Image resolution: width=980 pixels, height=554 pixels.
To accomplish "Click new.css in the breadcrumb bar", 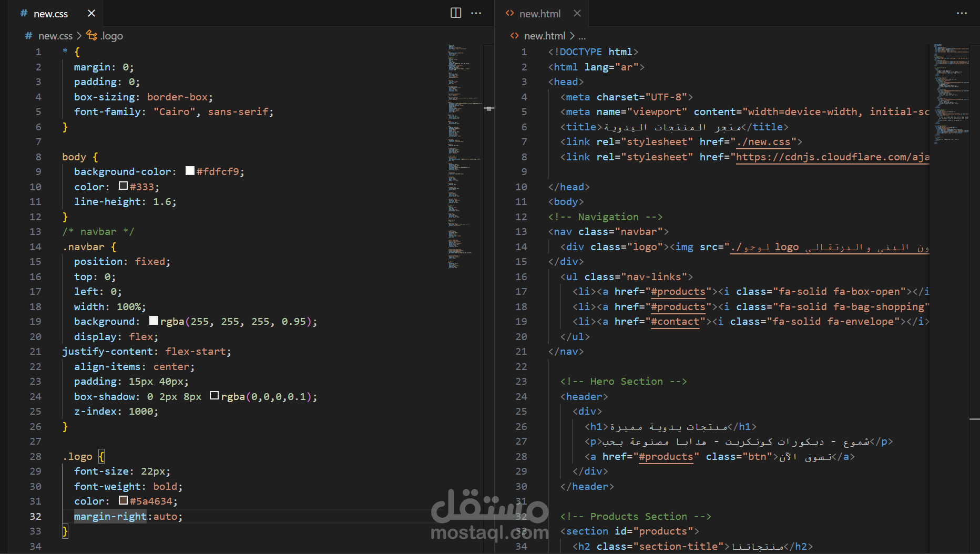I will point(55,36).
